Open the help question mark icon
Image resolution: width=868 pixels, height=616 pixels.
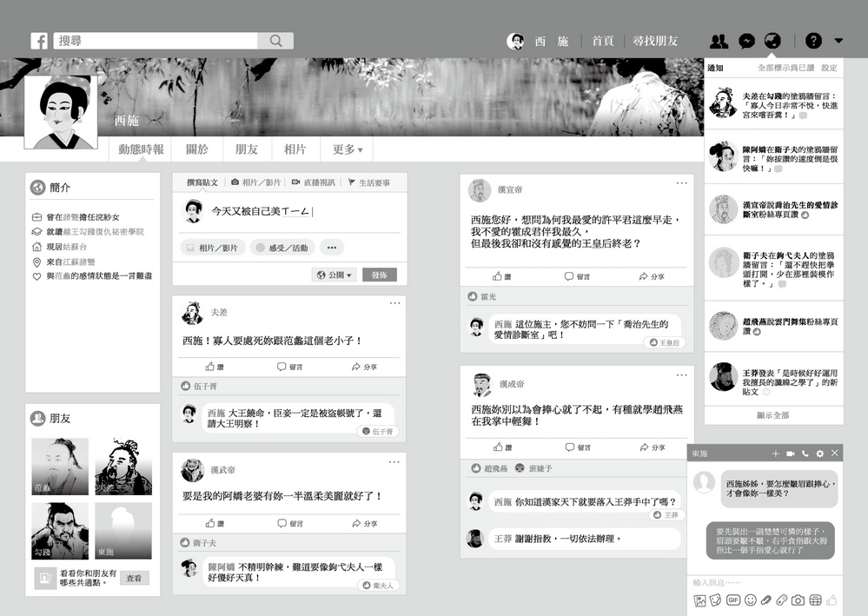813,41
